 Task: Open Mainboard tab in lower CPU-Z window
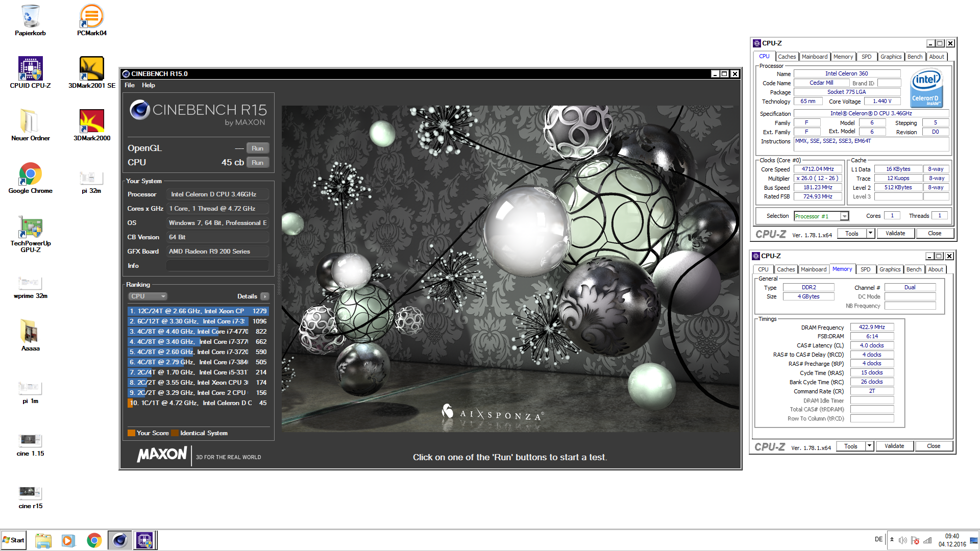(814, 269)
